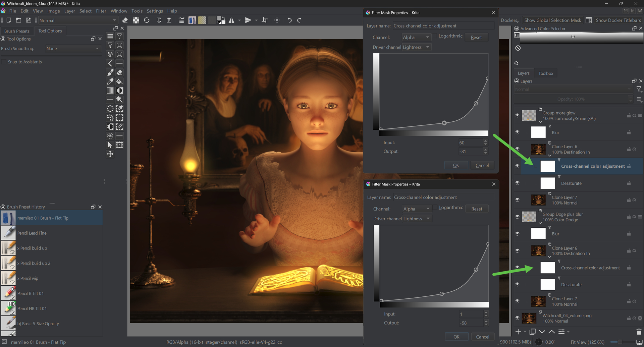This screenshot has height=347, width=644.
Task: Click the zoom slider in status bar
Action: pos(620,342)
